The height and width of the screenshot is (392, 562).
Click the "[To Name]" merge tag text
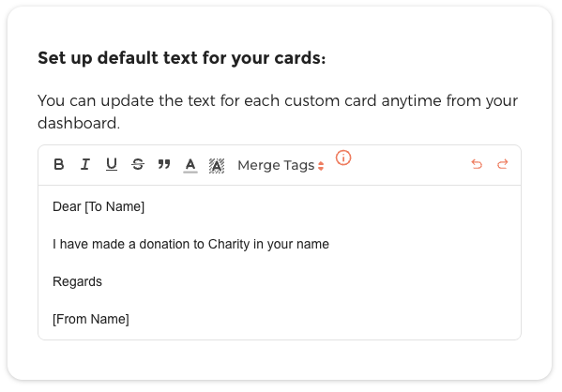click(114, 206)
